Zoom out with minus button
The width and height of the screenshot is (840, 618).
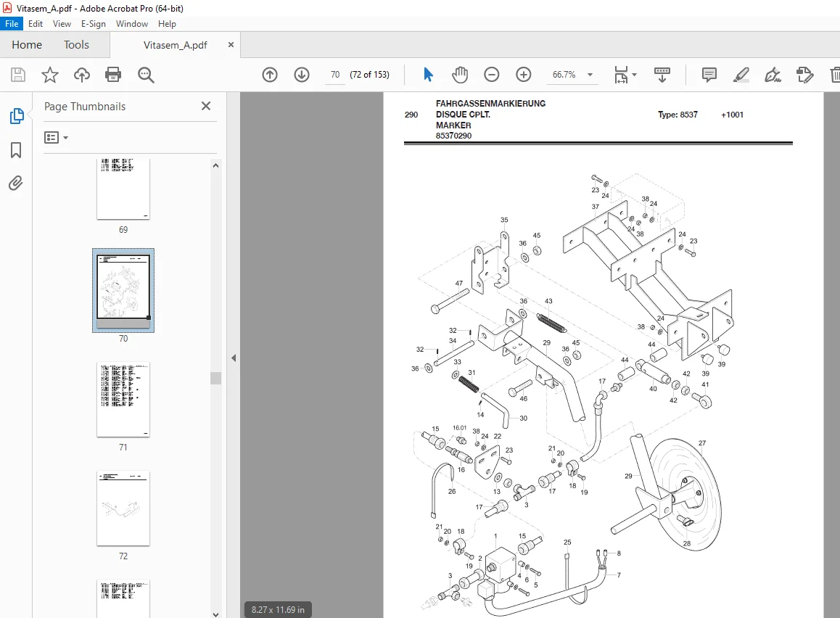(491, 75)
